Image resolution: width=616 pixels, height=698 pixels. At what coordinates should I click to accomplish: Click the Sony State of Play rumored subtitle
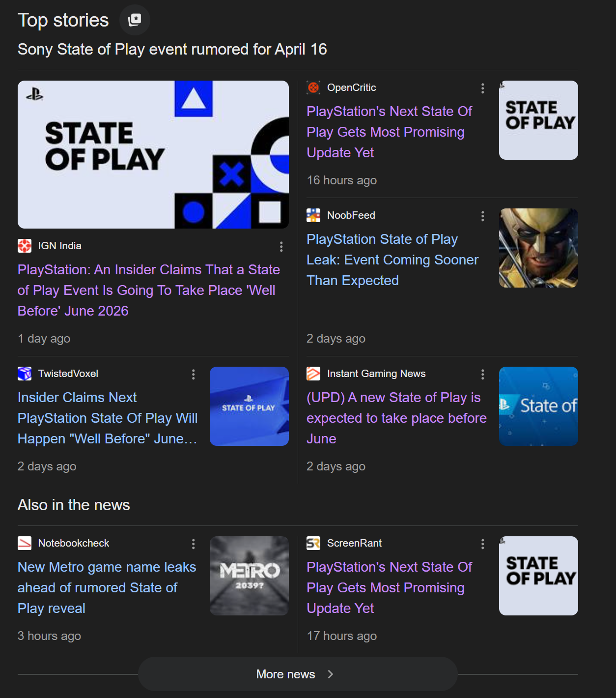[x=172, y=49]
